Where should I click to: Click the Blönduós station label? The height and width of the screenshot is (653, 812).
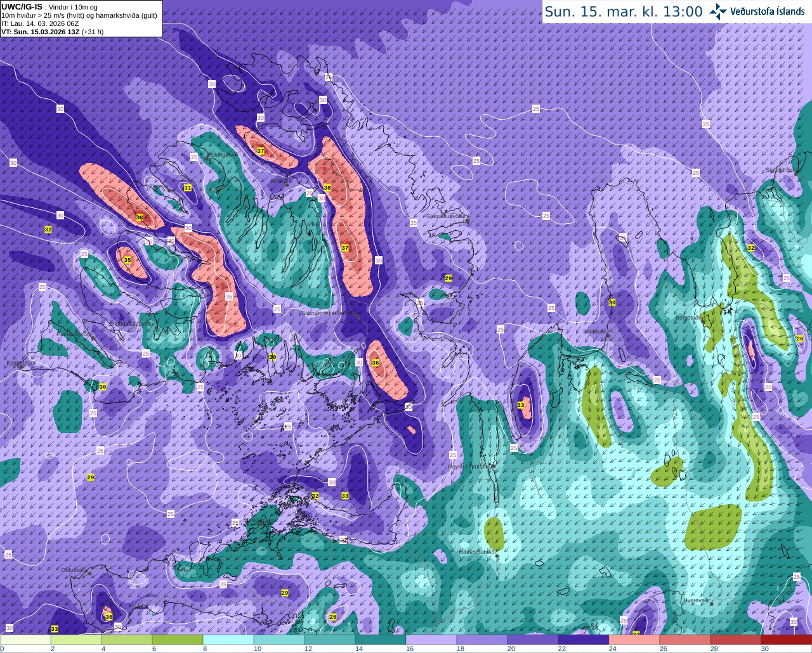click(596, 331)
